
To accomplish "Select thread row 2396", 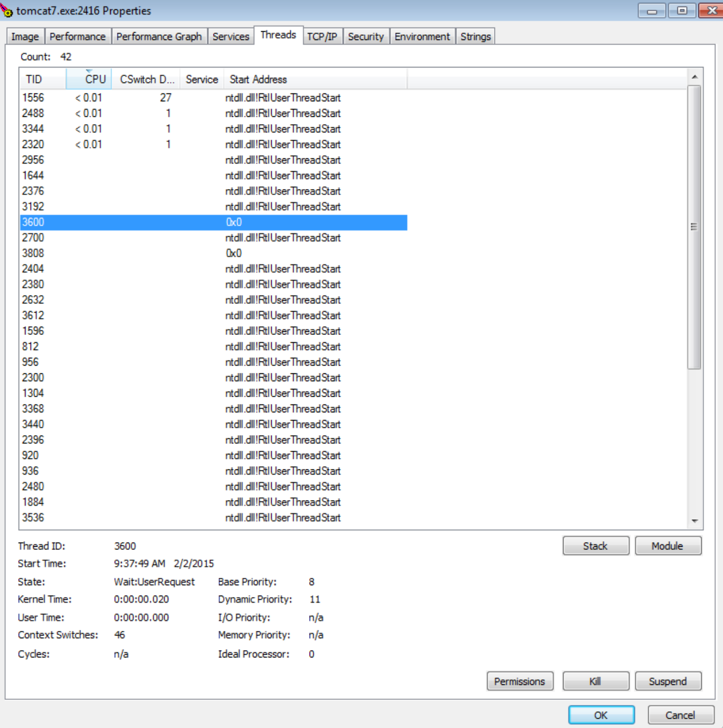I will tap(213, 440).
